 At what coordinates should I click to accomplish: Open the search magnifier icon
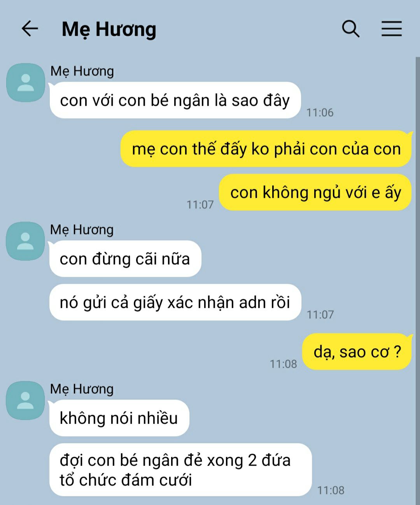(x=351, y=29)
